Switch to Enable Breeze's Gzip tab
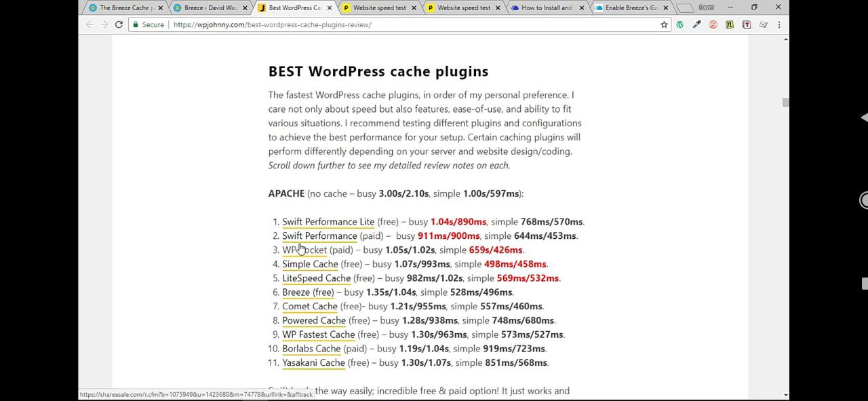Image resolution: width=868 pixels, height=401 pixels. (x=631, y=8)
